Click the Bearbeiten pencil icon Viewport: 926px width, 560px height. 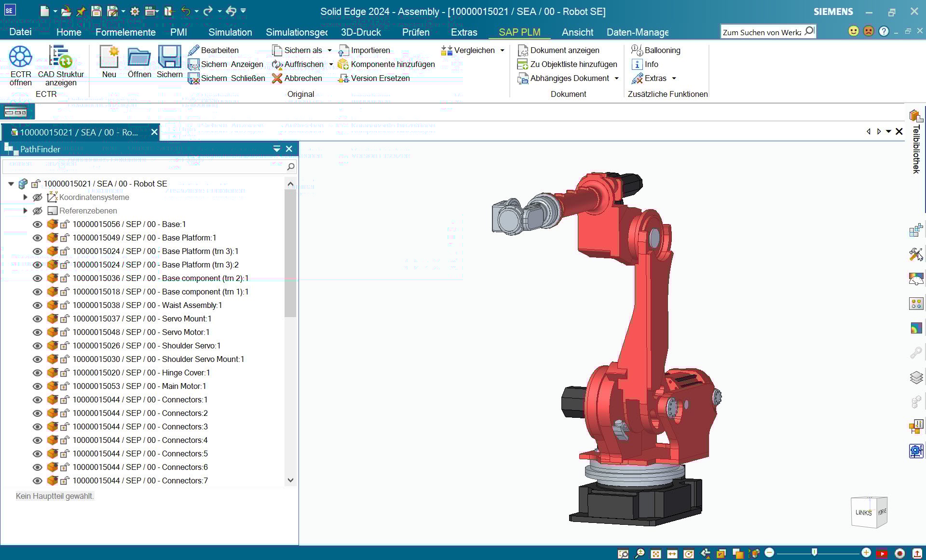(194, 50)
